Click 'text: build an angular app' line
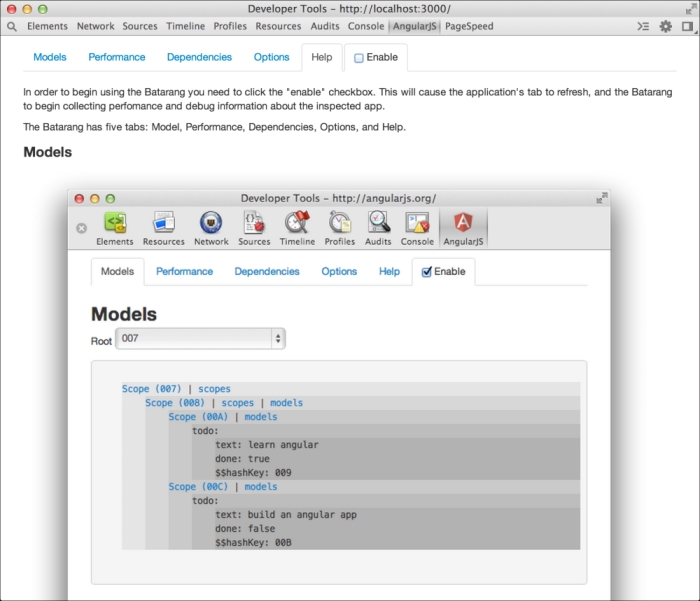 (286, 514)
